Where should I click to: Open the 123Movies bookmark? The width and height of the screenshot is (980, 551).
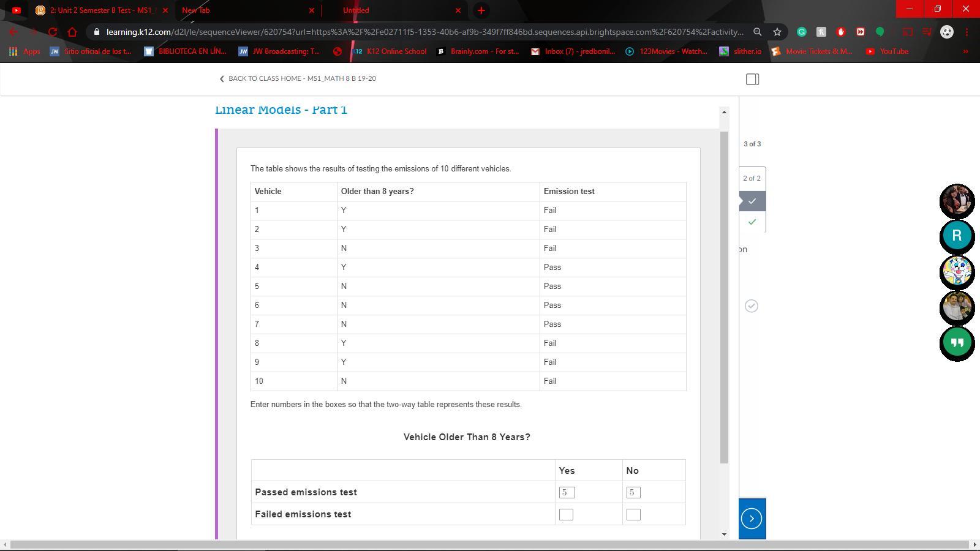[x=666, y=51]
